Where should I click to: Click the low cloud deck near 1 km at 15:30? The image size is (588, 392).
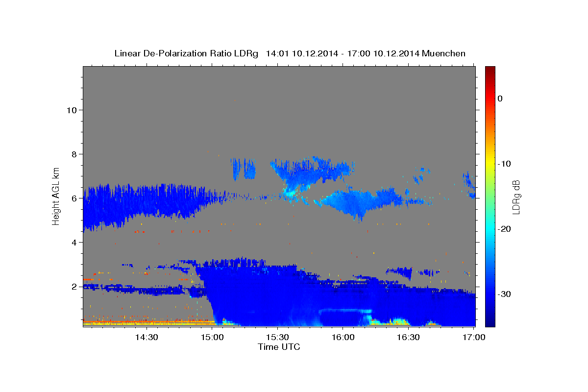[277, 304]
